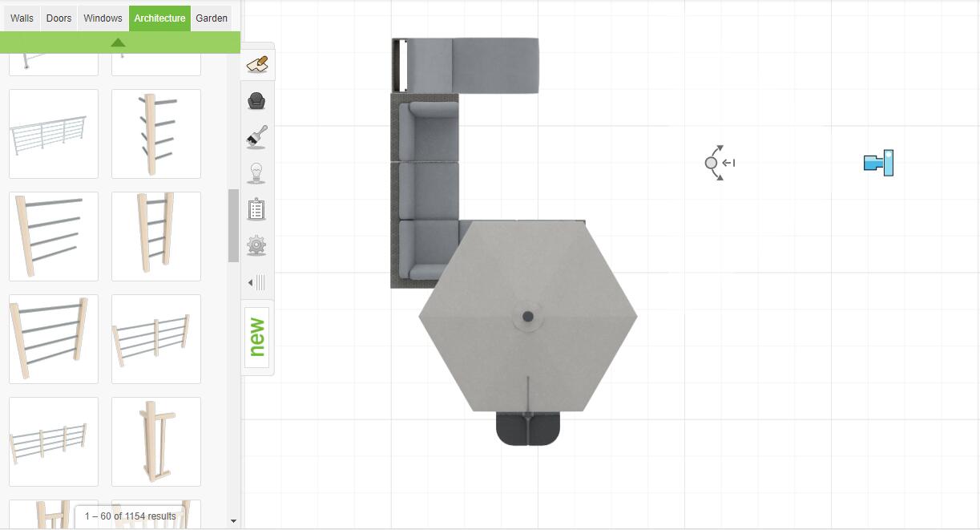Switch to the Walls tab
The height and width of the screenshot is (530, 980).
click(x=22, y=18)
